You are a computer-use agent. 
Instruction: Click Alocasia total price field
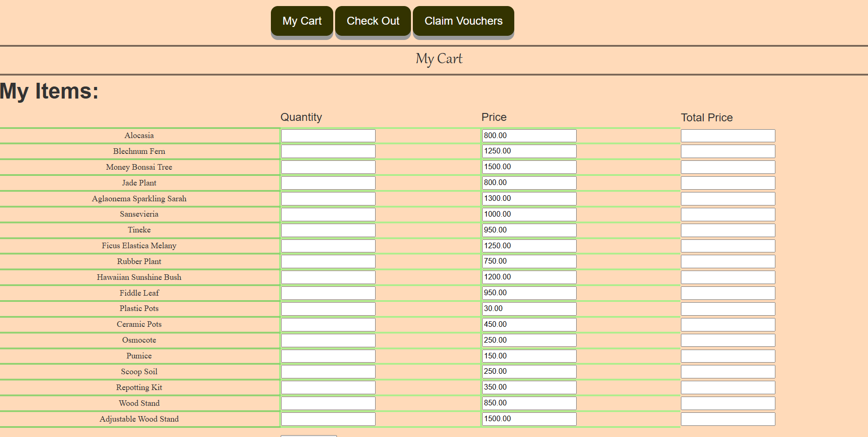(728, 136)
